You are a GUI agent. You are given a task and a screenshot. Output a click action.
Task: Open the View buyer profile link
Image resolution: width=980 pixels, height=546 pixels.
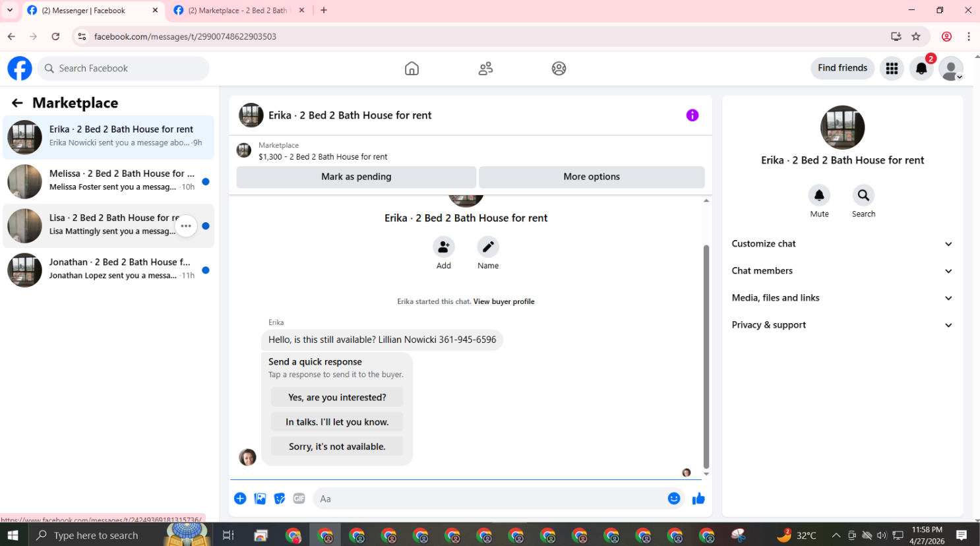tap(504, 301)
